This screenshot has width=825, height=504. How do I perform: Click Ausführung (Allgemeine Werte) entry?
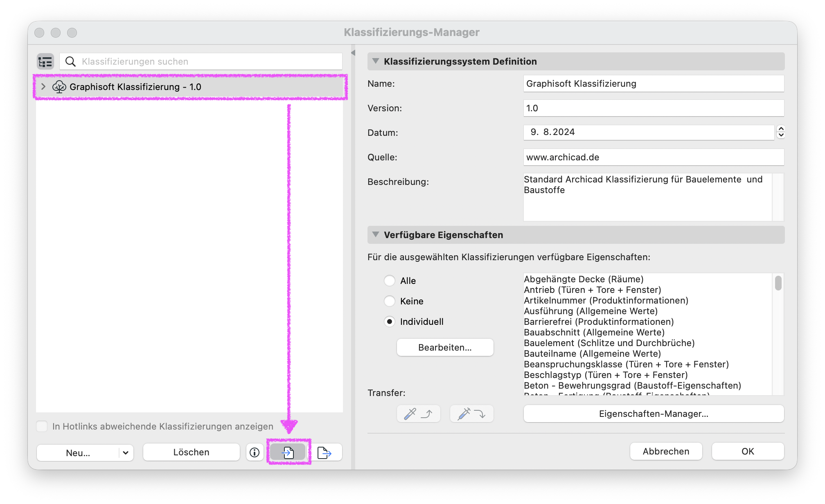[x=591, y=311]
